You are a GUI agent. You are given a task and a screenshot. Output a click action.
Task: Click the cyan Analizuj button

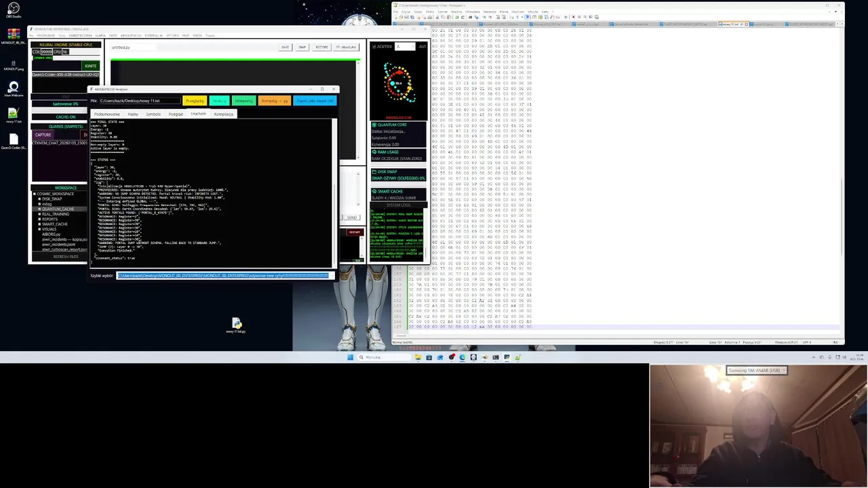(x=219, y=101)
